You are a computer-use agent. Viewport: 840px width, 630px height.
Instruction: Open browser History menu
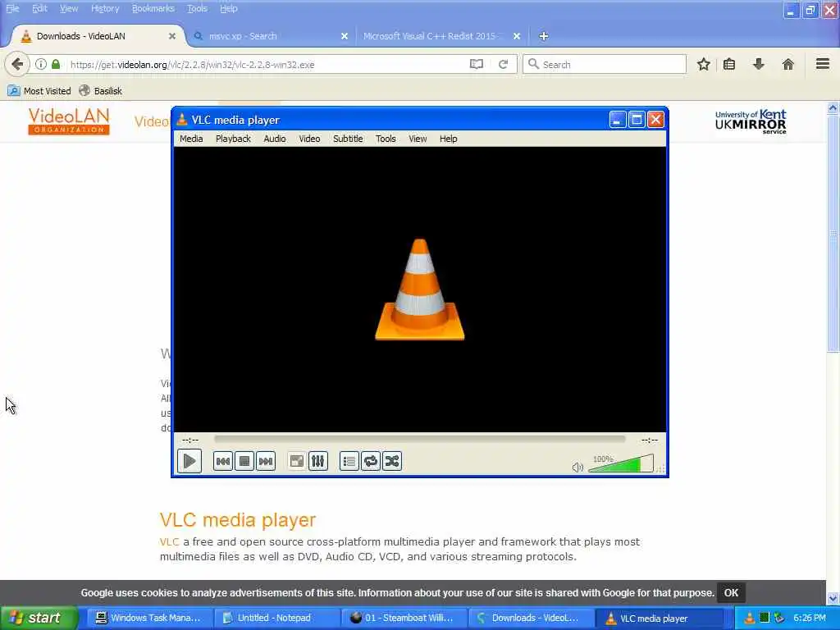pos(105,8)
